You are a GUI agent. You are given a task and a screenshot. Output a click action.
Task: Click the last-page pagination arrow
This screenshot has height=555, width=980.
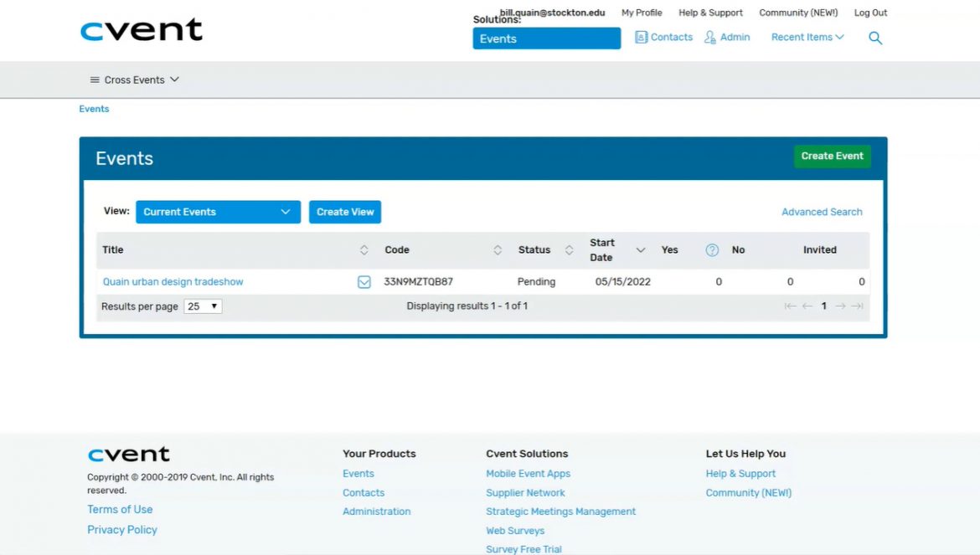pyautogui.click(x=857, y=306)
